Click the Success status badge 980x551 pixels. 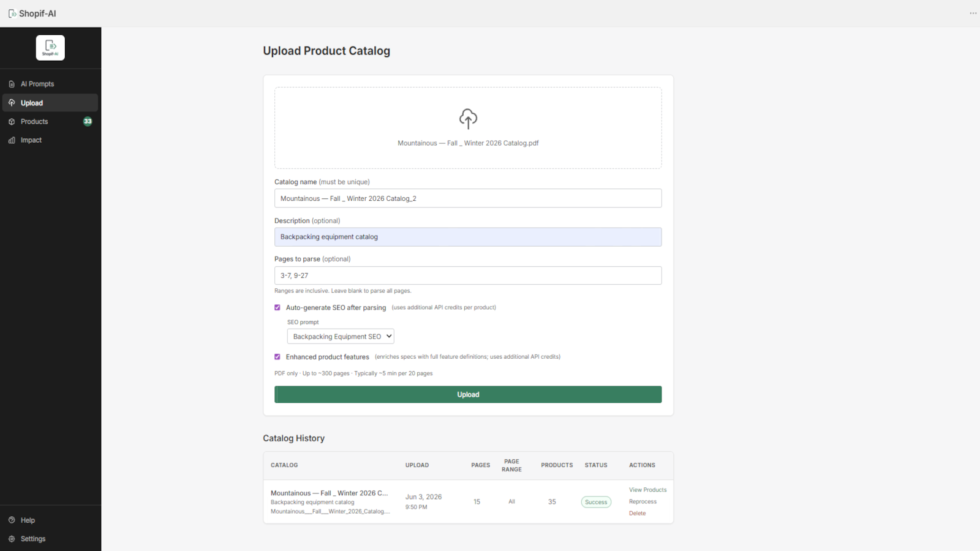click(x=596, y=502)
